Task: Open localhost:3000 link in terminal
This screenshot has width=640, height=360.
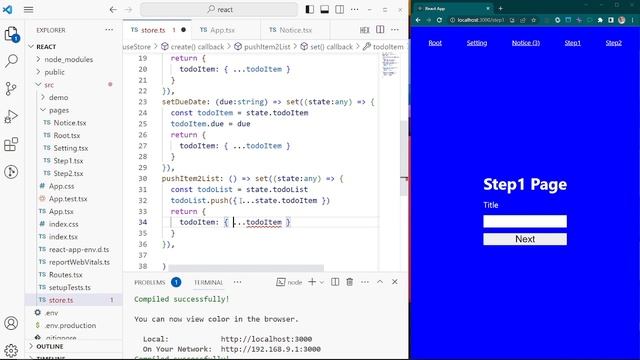Action: (x=266, y=339)
